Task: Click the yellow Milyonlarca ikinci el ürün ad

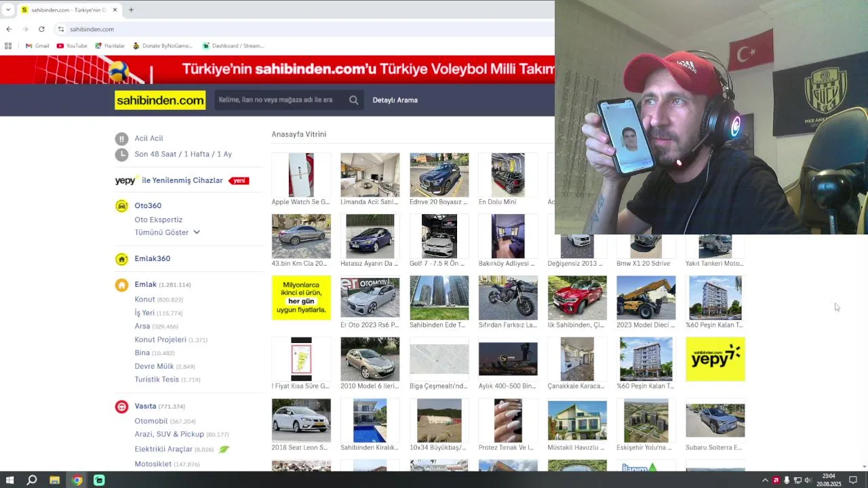Action: point(301,298)
